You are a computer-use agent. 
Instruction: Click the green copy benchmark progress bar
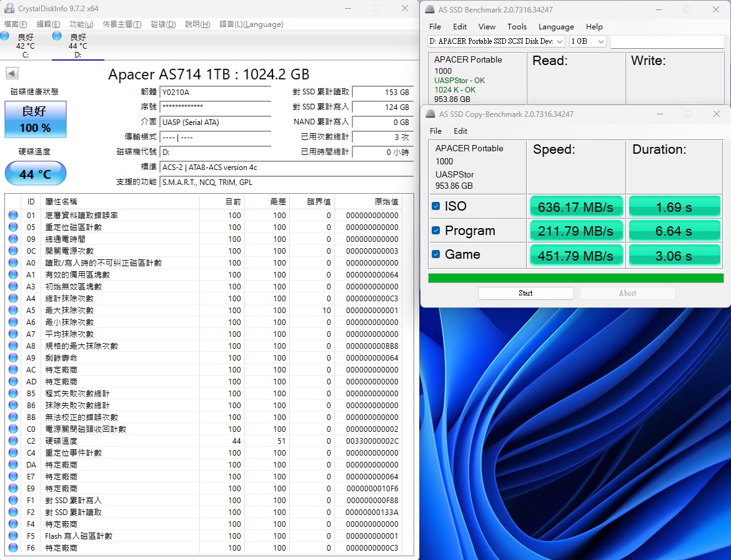pyautogui.click(x=576, y=278)
